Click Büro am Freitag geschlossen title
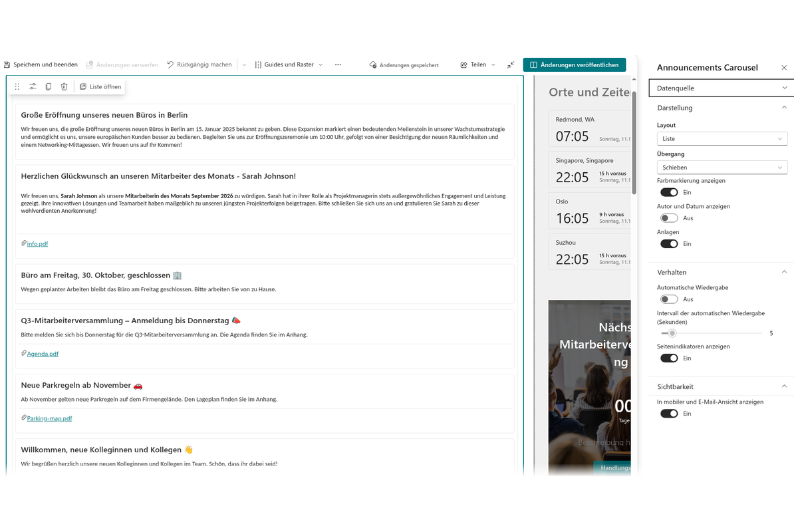Viewport: 798px width, 532px height. tap(101, 275)
